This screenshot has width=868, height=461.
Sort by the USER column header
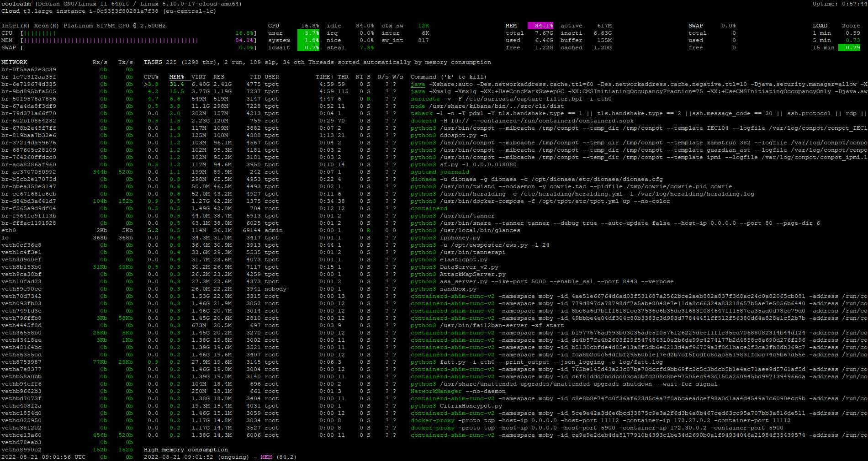click(x=271, y=77)
